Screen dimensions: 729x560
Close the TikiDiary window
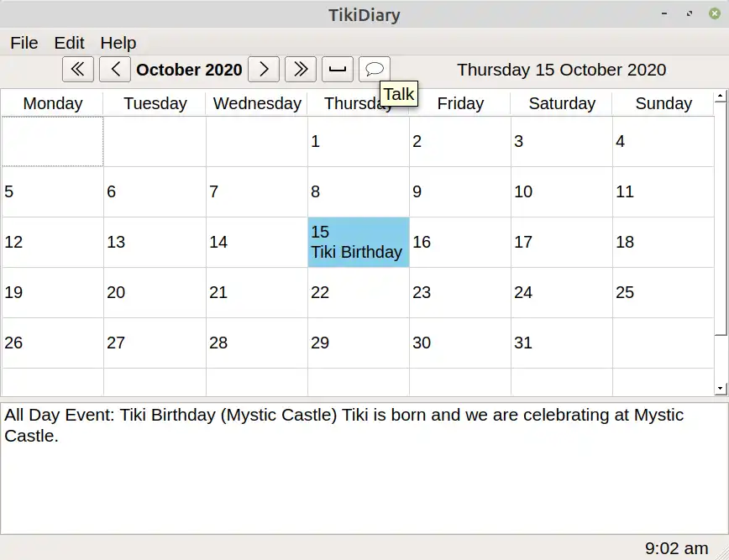click(x=714, y=13)
